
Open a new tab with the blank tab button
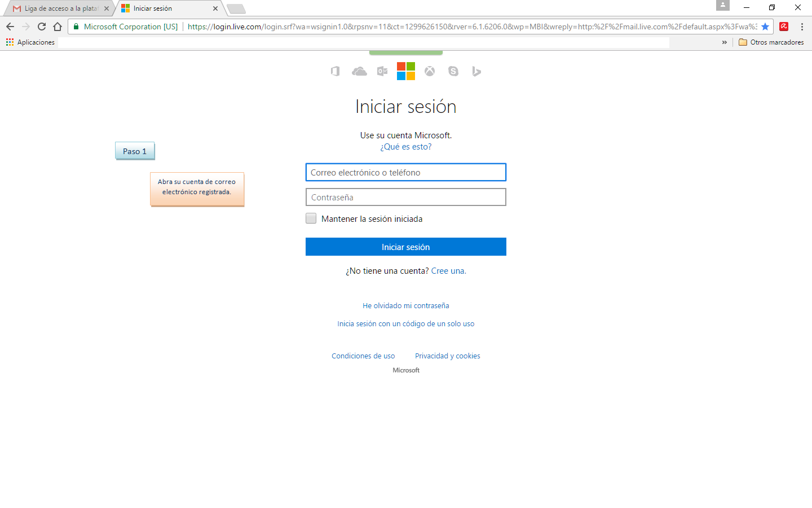[236, 8]
